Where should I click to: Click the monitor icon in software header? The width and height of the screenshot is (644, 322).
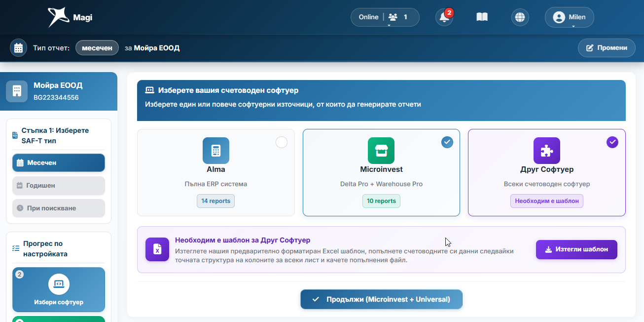point(149,90)
